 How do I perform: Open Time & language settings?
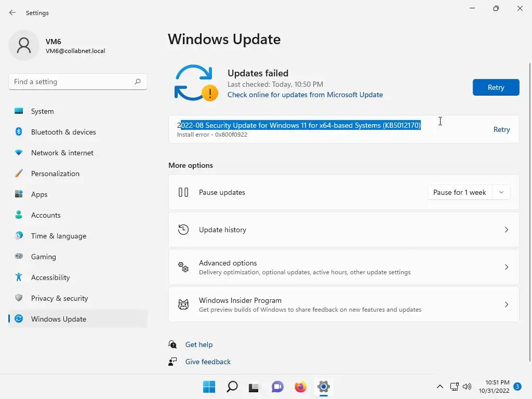[x=78, y=236]
